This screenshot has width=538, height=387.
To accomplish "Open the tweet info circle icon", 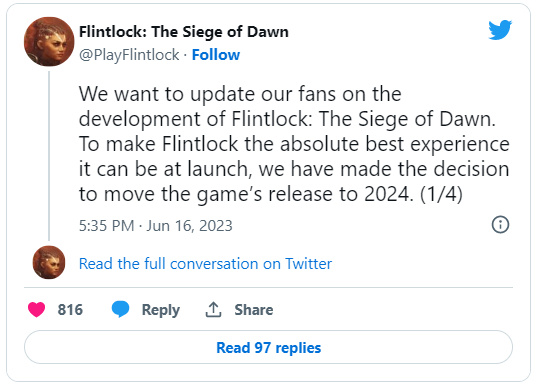I will coord(500,225).
